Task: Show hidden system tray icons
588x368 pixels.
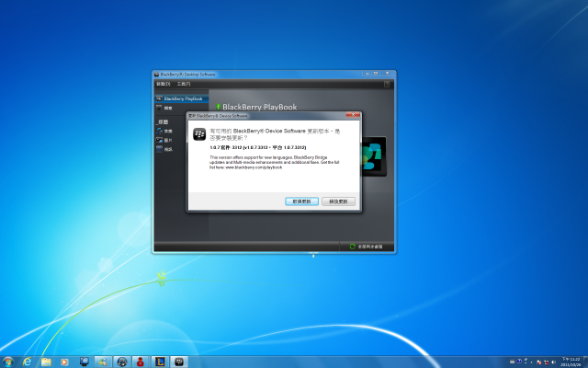Action: pos(532,362)
